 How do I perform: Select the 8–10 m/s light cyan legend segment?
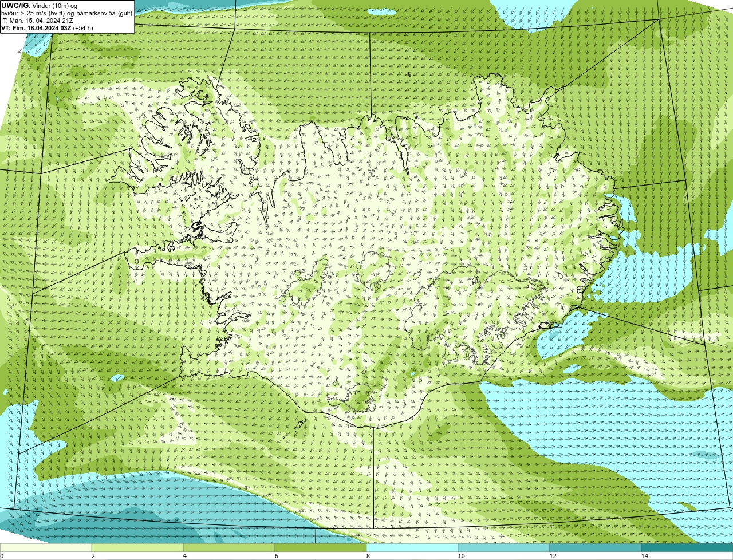[412, 547]
